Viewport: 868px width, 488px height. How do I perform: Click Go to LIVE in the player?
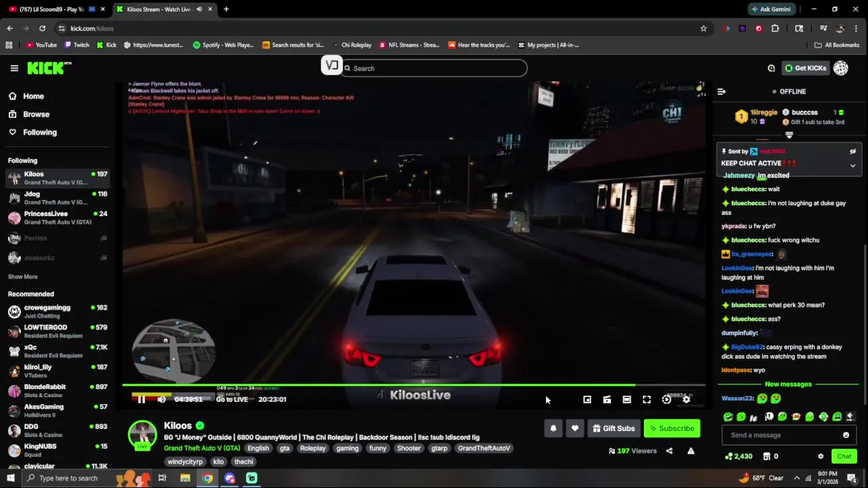click(x=232, y=399)
